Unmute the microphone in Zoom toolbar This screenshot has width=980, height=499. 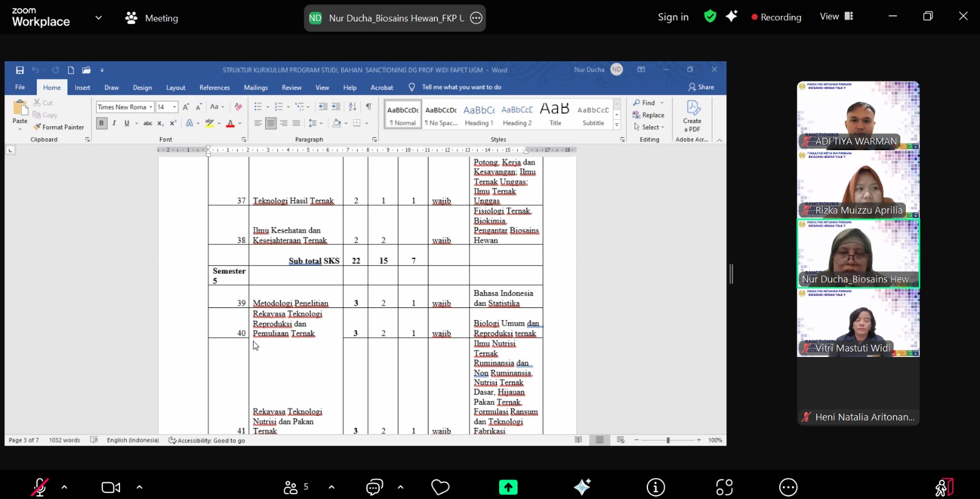pyautogui.click(x=39, y=487)
